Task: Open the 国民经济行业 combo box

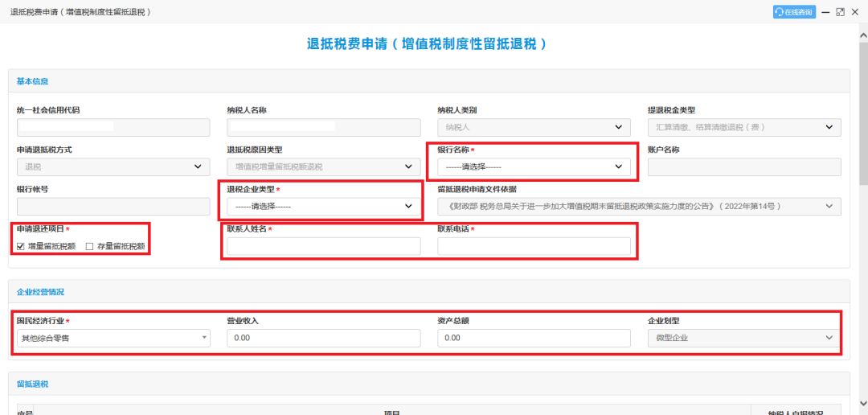Action: tap(113, 338)
